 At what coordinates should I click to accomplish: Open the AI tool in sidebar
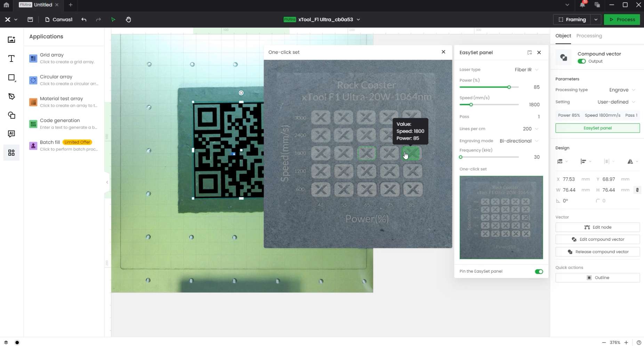pos(11,134)
